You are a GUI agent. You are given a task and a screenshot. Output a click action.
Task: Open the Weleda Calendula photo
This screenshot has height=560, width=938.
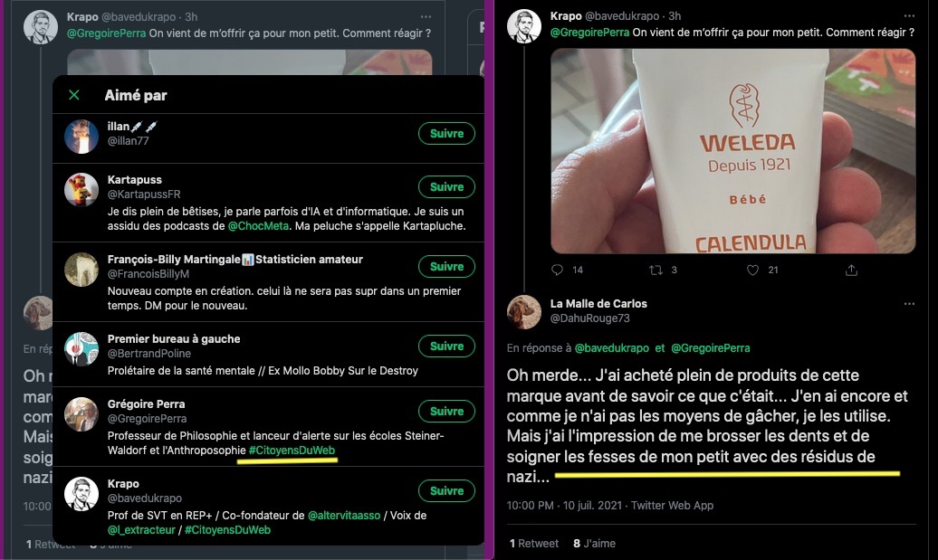click(732, 151)
